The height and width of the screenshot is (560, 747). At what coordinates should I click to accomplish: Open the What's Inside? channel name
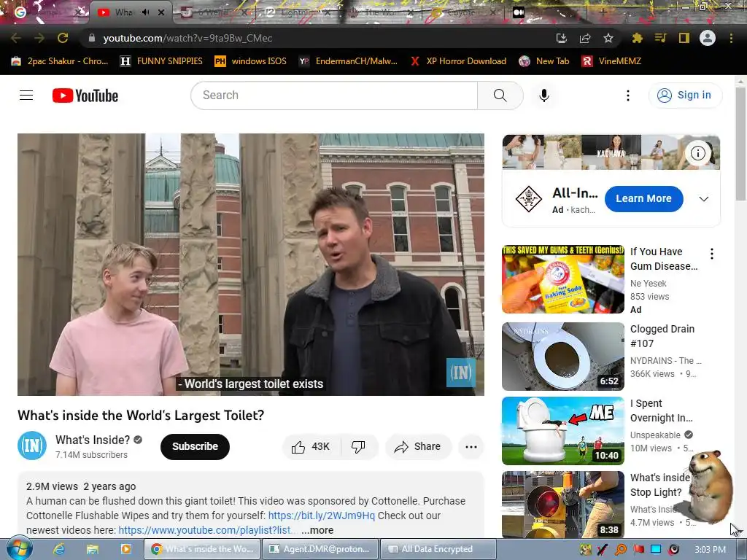click(x=93, y=440)
